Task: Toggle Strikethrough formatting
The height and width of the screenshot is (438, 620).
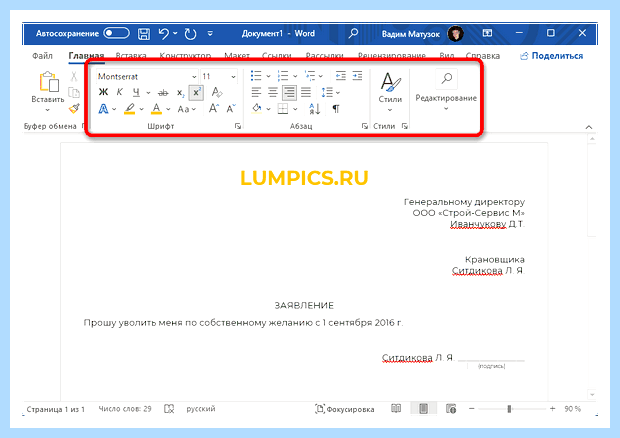Action: point(163,93)
